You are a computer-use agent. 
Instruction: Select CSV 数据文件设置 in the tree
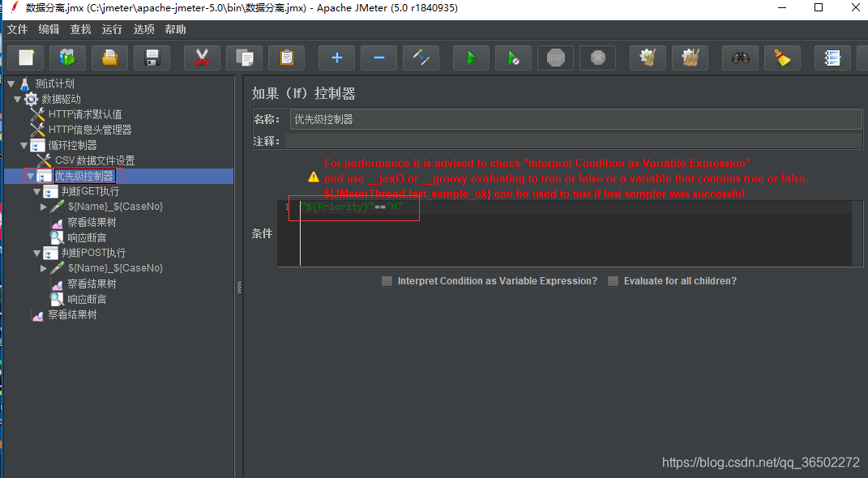point(95,160)
